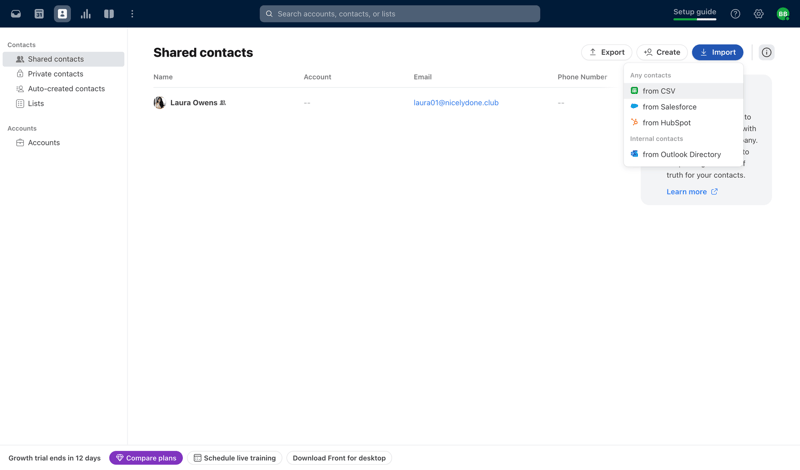Click the Accounts briefcase icon in sidebar
Screen dimensions: 800x470
[x=20, y=142]
